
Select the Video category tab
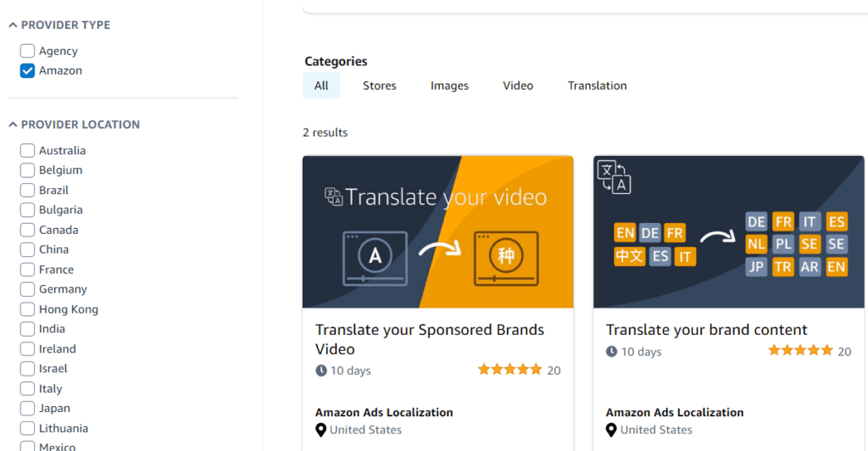coord(518,86)
